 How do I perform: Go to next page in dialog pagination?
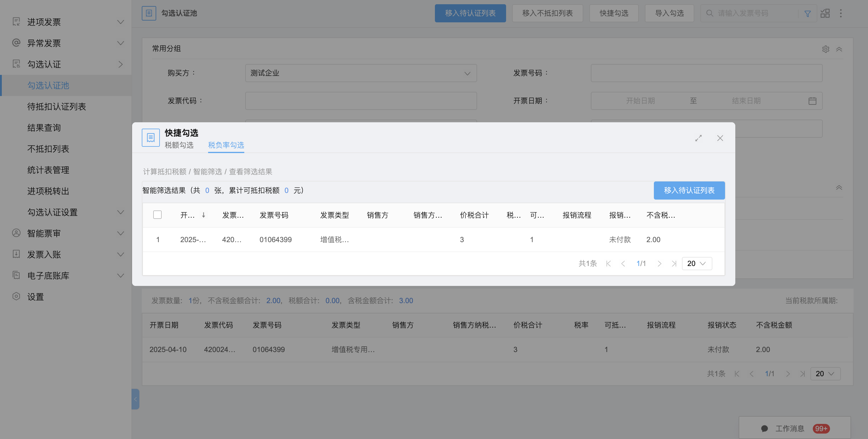(659, 264)
